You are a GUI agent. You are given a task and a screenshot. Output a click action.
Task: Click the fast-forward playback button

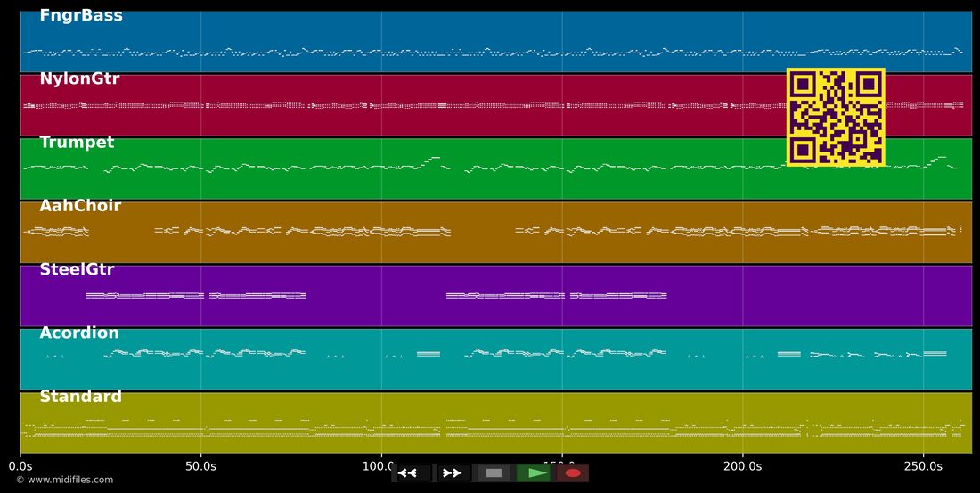pyautogui.click(x=453, y=473)
